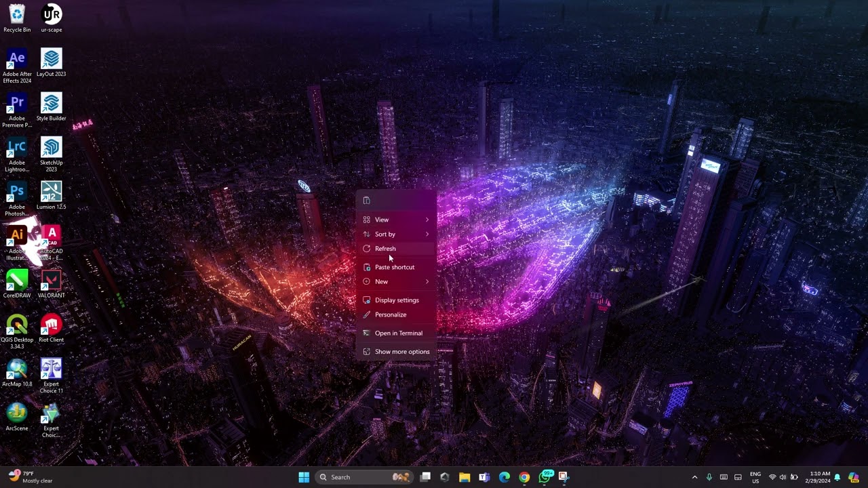Click the paste icon atop context menu

click(367, 201)
